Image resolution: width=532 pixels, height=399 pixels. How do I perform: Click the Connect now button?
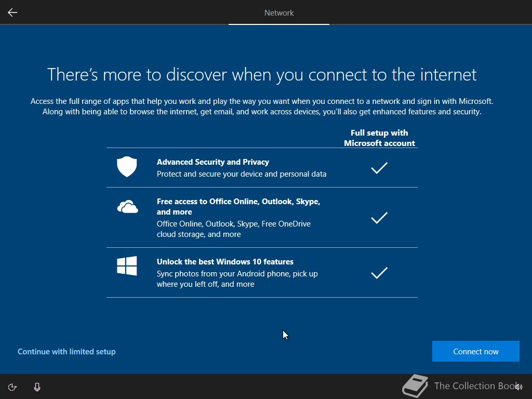point(476,352)
